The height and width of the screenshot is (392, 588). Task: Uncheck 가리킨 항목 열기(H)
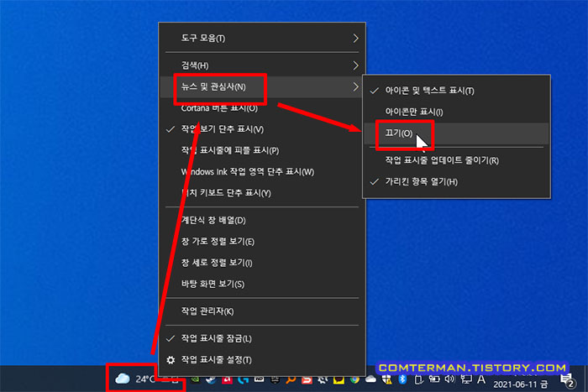[456, 182]
